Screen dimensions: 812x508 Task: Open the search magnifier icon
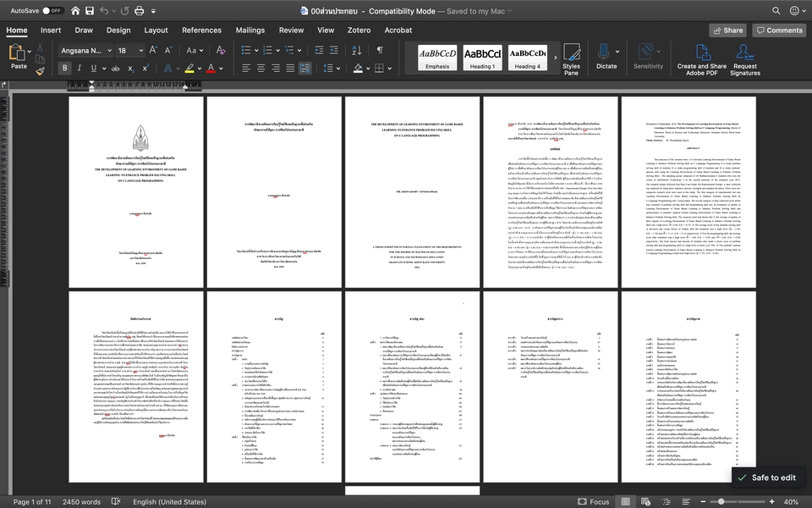click(x=776, y=10)
